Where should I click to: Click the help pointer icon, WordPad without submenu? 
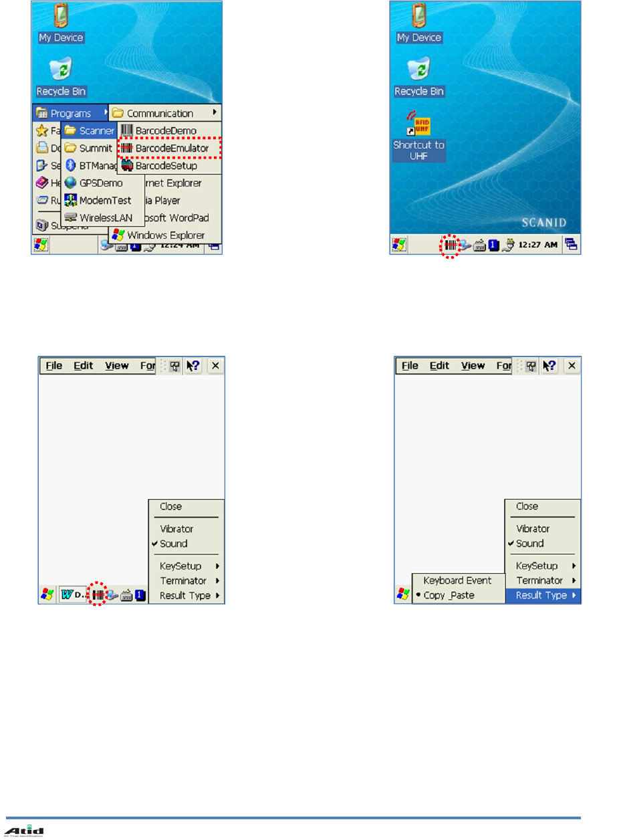(x=193, y=366)
